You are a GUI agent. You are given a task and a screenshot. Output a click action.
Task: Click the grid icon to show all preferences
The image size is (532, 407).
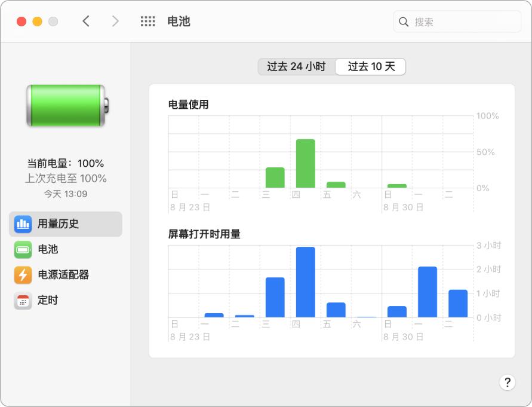[147, 20]
